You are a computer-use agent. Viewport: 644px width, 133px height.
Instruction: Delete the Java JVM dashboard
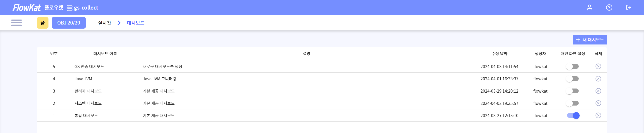598,79
